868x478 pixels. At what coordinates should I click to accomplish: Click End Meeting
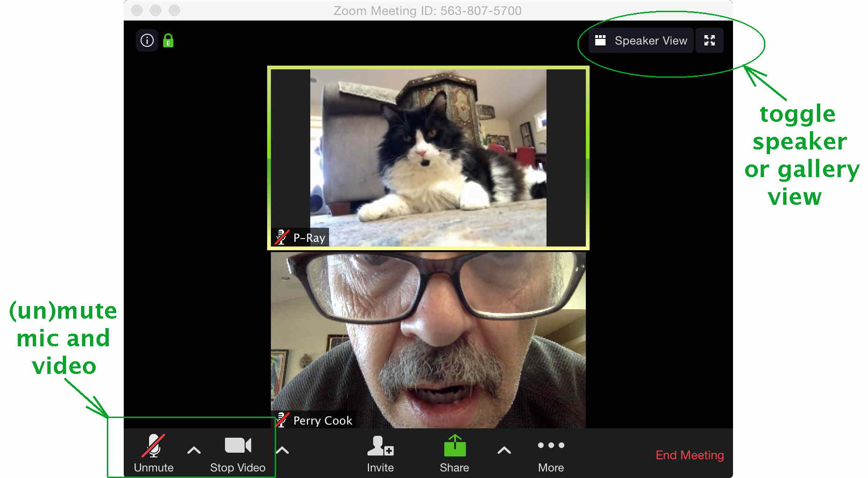tap(689, 455)
